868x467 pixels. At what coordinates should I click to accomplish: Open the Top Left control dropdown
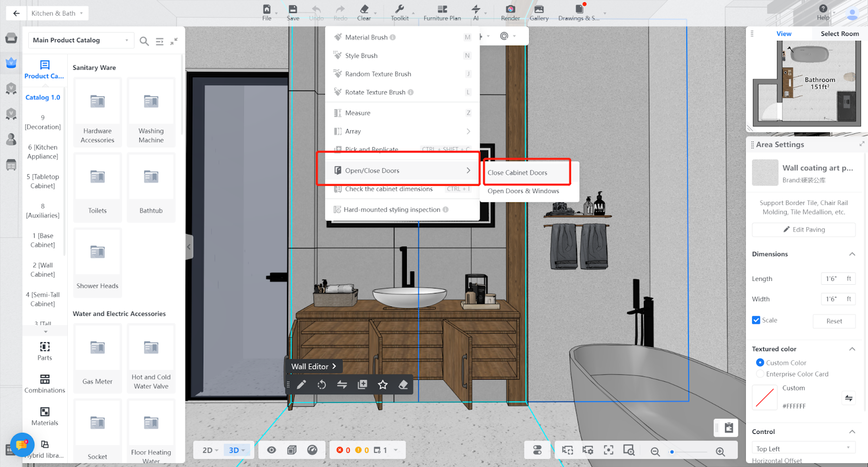[x=803, y=449]
